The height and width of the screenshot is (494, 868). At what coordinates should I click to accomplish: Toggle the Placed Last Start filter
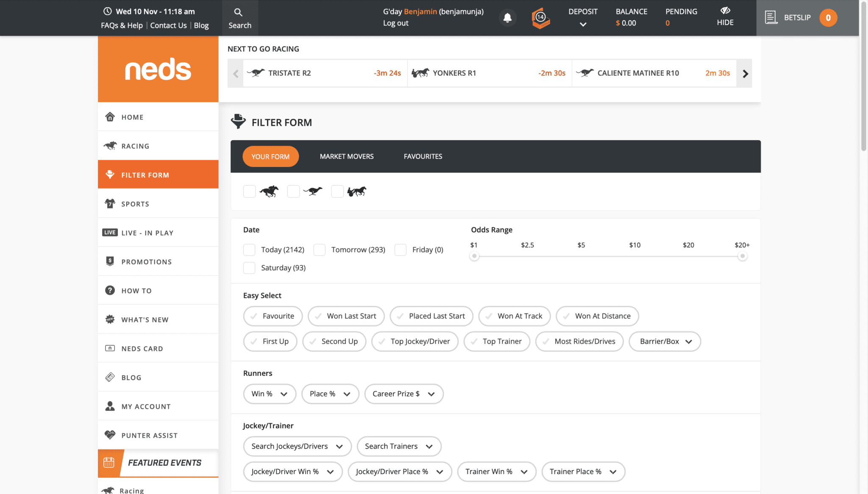(431, 316)
